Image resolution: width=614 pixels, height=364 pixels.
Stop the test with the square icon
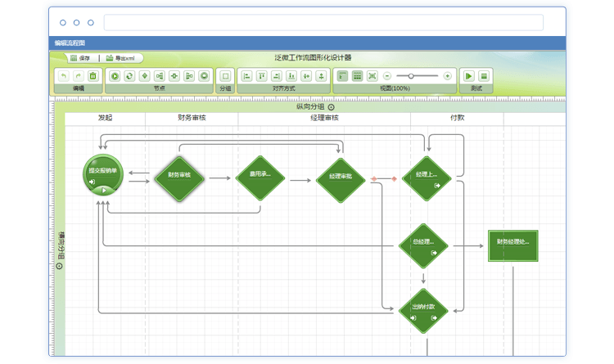pyautogui.click(x=484, y=76)
